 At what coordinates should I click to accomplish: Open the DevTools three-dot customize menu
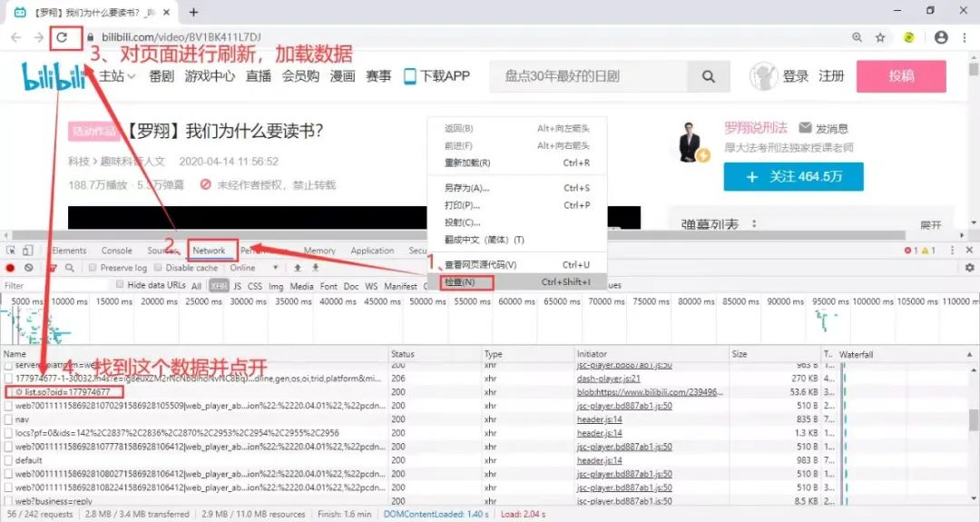(953, 250)
